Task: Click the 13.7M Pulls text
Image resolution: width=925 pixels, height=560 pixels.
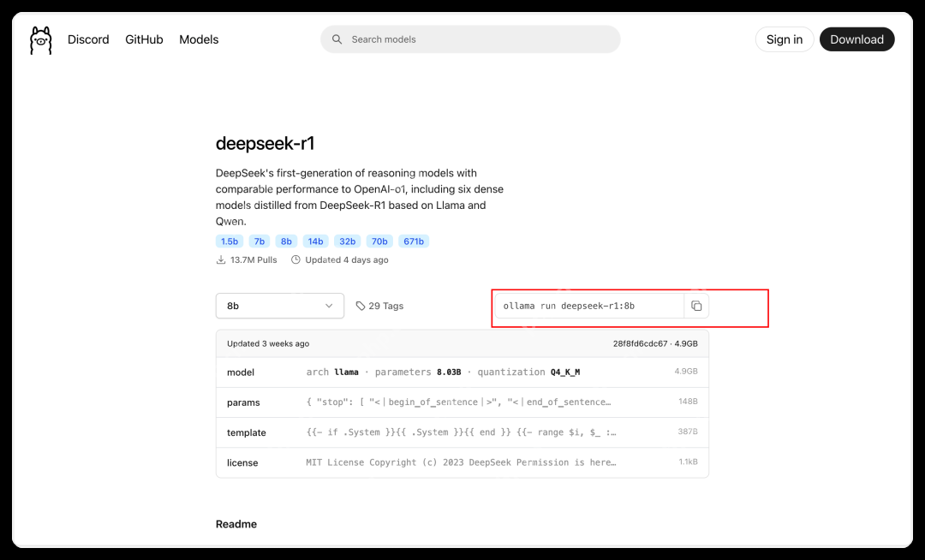Action: 253,260
